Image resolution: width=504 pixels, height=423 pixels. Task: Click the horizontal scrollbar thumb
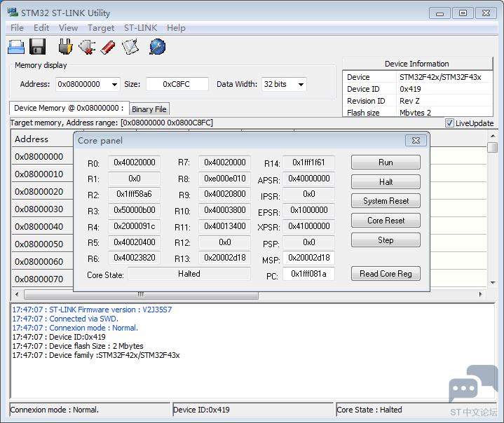[141, 294]
